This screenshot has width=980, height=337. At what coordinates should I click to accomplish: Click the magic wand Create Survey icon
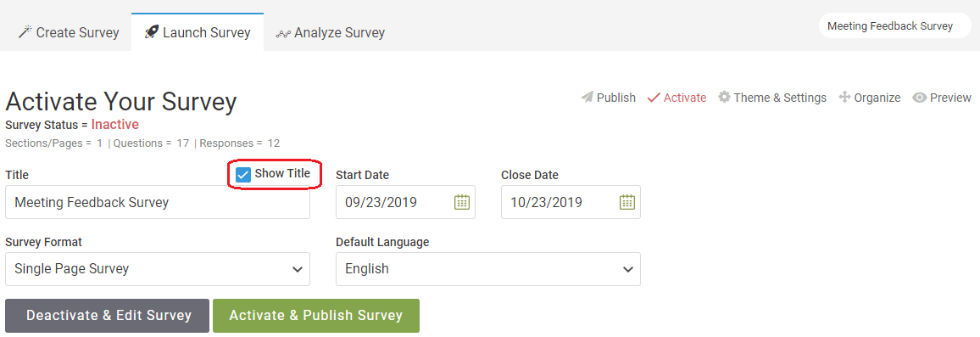25,32
